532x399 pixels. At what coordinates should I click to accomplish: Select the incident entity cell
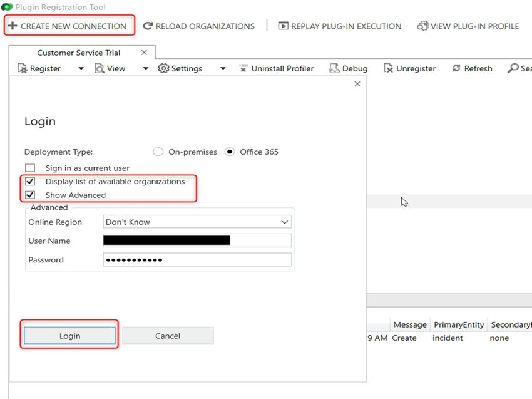(x=448, y=338)
